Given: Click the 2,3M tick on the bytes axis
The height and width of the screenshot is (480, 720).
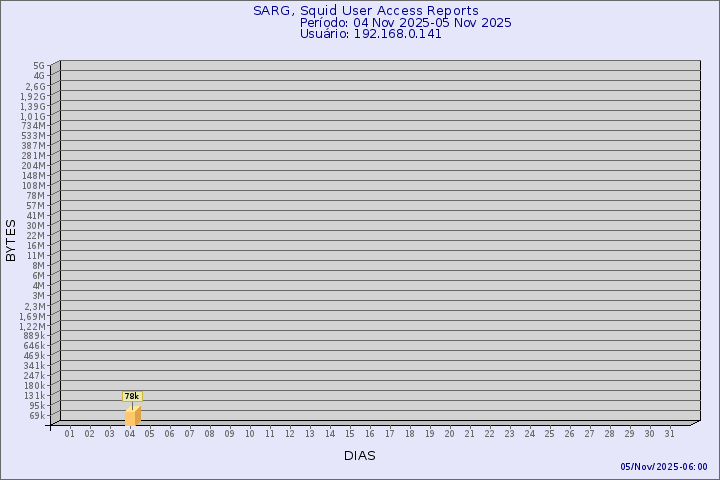Looking at the screenshot, I should point(34,306).
